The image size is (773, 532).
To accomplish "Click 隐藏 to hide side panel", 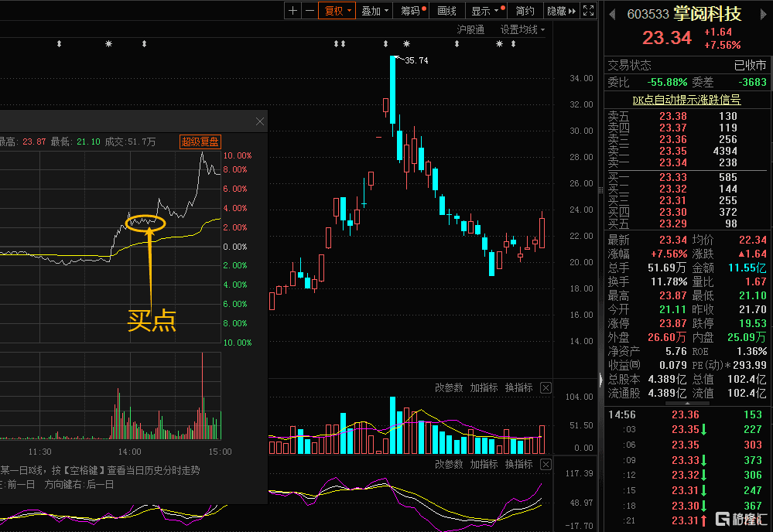I will pos(561,10).
